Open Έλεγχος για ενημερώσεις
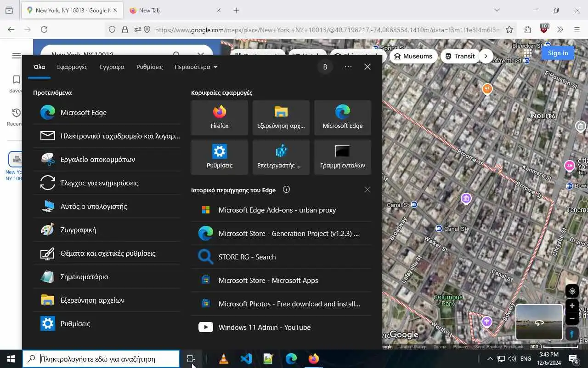The image size is (588, 368). [x=107, y=183]
